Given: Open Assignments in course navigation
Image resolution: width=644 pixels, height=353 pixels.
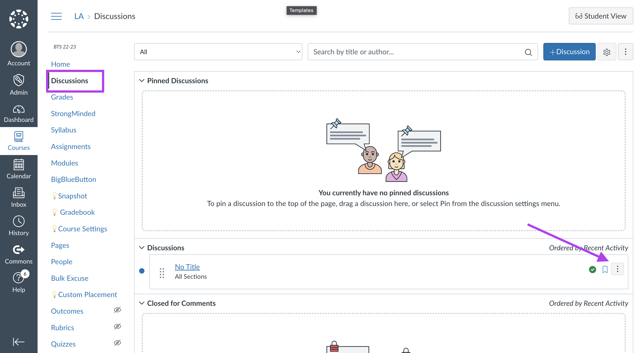Looking at the screenshot, I should click(71, 146).
